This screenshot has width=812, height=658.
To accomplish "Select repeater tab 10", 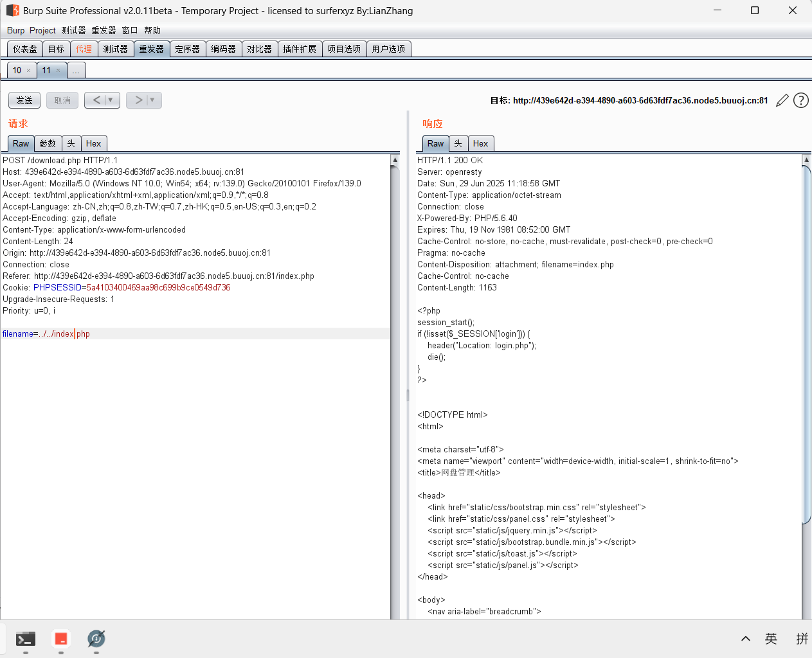I will pyautogui.click(x=17, y=71).
